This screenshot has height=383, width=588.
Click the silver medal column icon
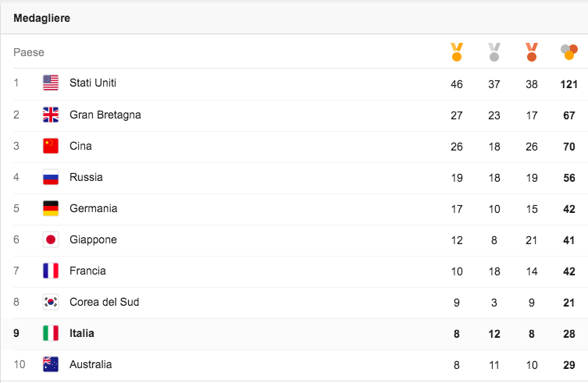pyautogui.click(x=494, y=52)
